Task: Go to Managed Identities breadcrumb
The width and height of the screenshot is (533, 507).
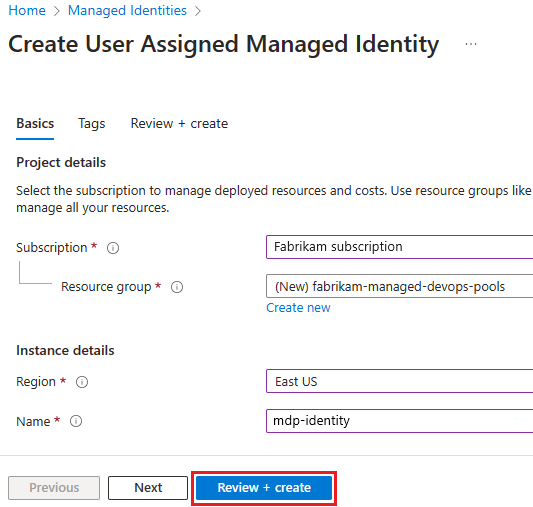Action: pos(127,11)
